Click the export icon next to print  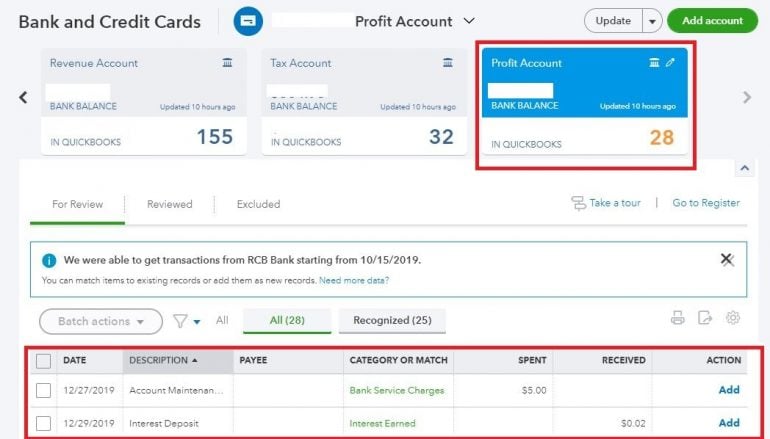[x=705, y=318]
